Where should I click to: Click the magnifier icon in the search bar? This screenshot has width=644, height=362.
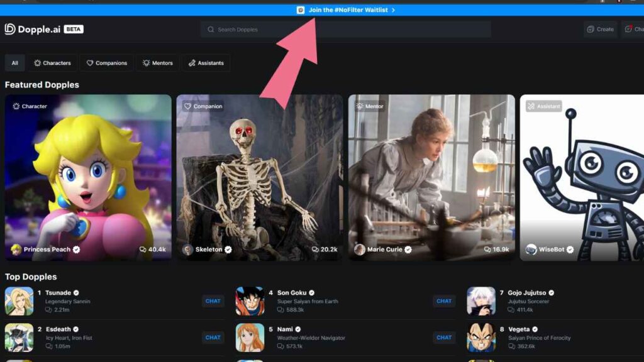pos(211,30)
